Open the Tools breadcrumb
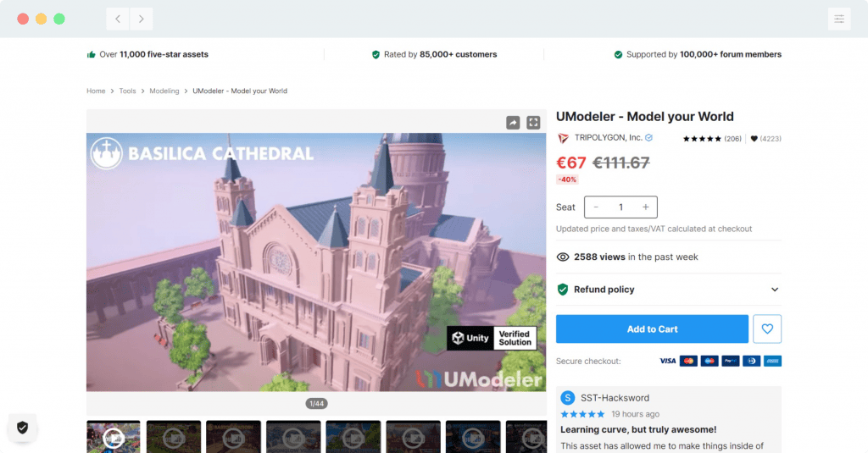Screen dimensions: 868x453 (127, 91)
